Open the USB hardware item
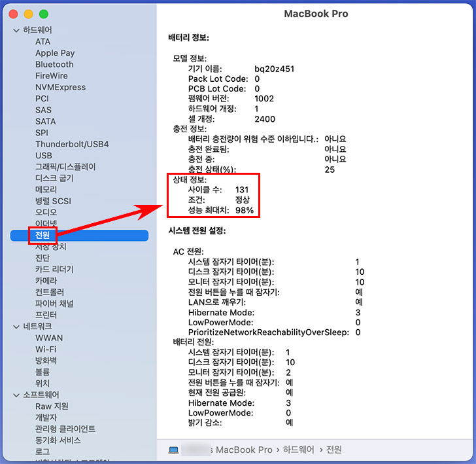The width and height of the screenshot is (476, 464). (x=44, y=156)
